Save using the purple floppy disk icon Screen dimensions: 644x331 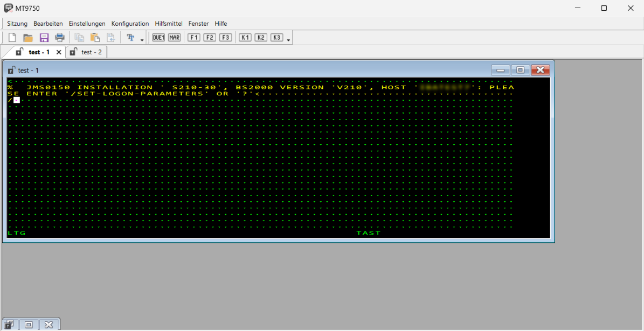(x=44, y=38)
